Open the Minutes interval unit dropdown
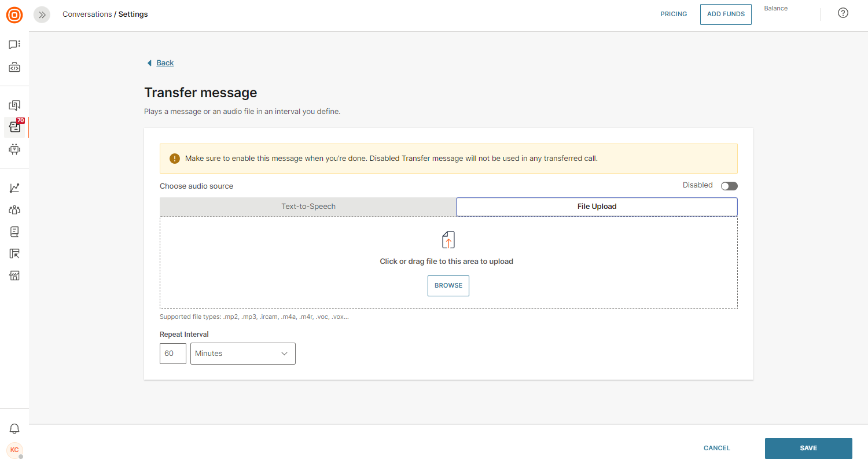The width and height of the screenshot is (868, 463). click(242, 354)
